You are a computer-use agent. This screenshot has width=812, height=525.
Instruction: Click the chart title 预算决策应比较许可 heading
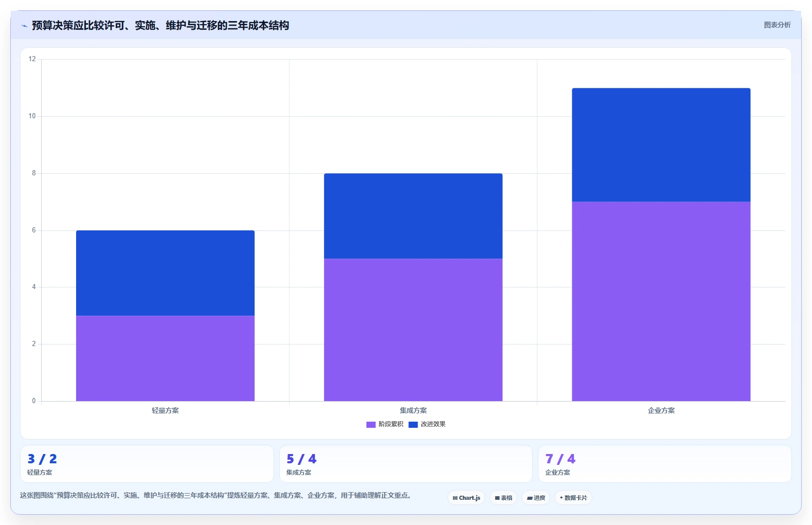(x=160, y=25)
